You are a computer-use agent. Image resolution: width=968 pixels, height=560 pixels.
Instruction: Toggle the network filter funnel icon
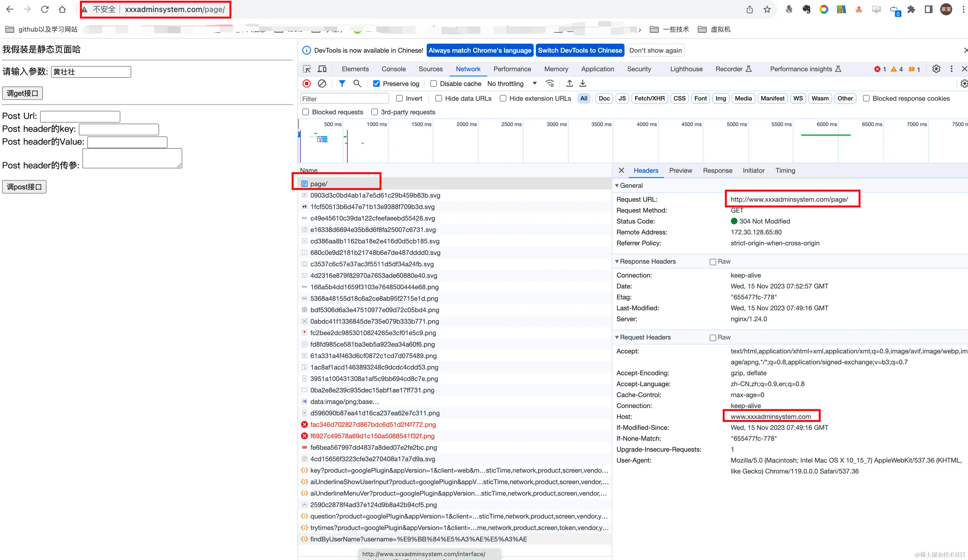coord(342,83)
